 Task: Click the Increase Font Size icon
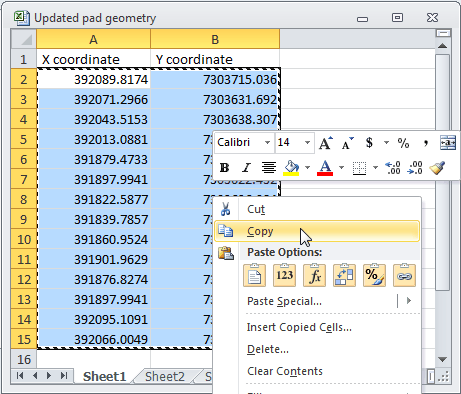(x=325, y=143)
